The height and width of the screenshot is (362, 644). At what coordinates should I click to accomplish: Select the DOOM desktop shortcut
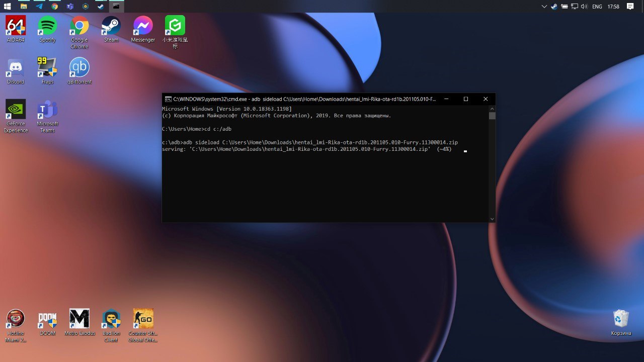[47, 322]
